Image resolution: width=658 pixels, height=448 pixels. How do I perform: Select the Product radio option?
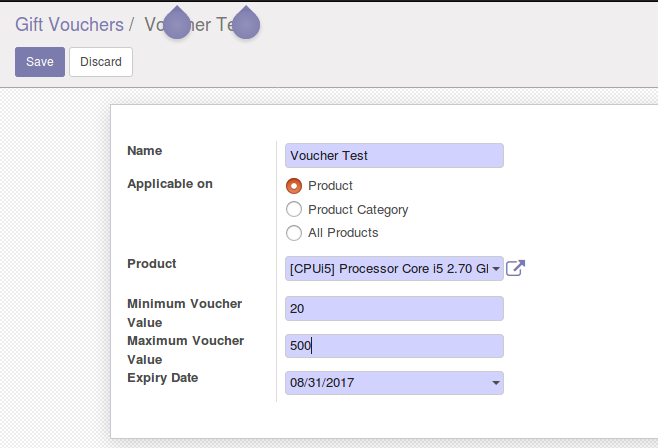point(294,186)
